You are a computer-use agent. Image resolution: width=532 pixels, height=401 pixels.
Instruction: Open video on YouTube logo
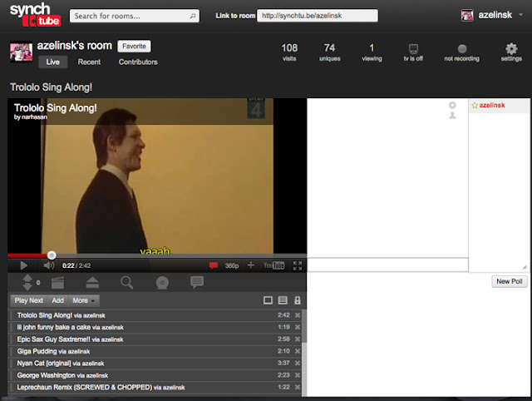pyautogui.click(x=273, y=265)
